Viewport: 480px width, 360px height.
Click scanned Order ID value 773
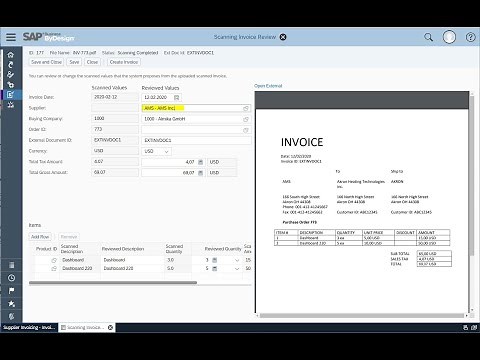[x=115, y=129]
